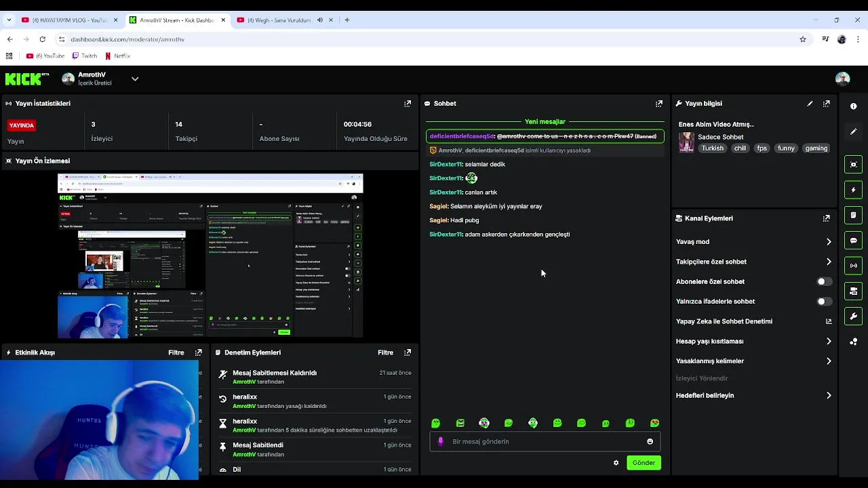Click the Gönder send button
Screen dimensions: 868x488
pyautogui.click(x=644, y=463)
